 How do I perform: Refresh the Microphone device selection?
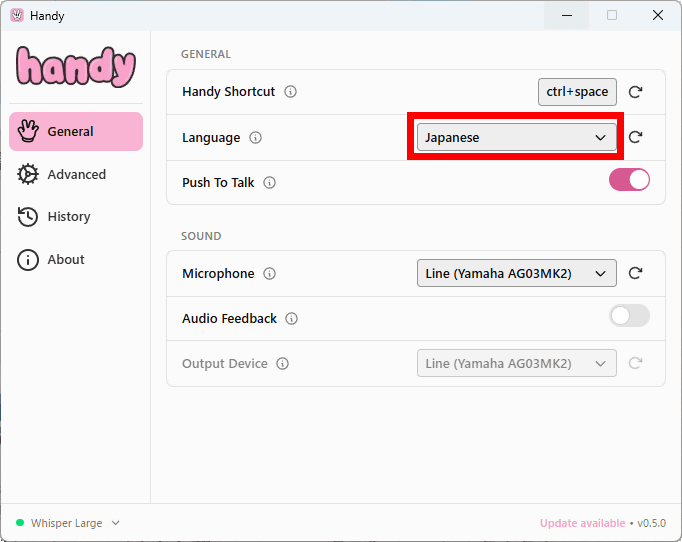click(635, 274)
